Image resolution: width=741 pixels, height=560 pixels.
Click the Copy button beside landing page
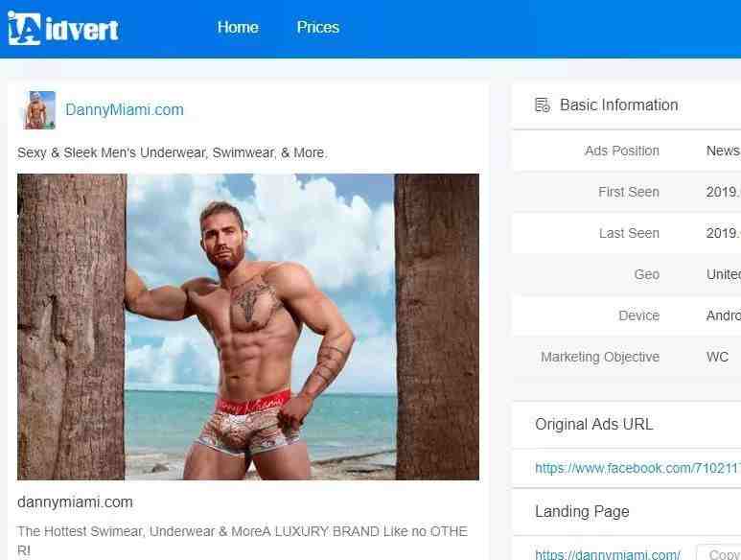click(x=718, y=553)
